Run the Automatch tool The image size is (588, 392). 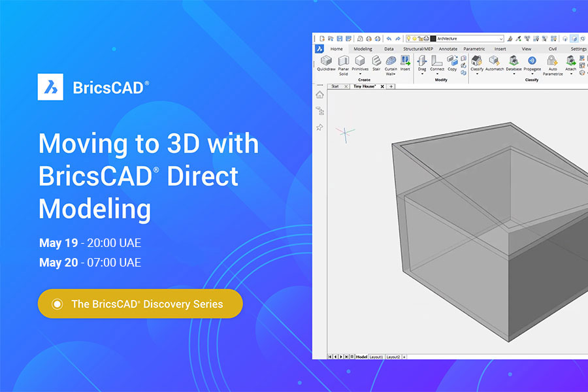(x=495, y=63)
